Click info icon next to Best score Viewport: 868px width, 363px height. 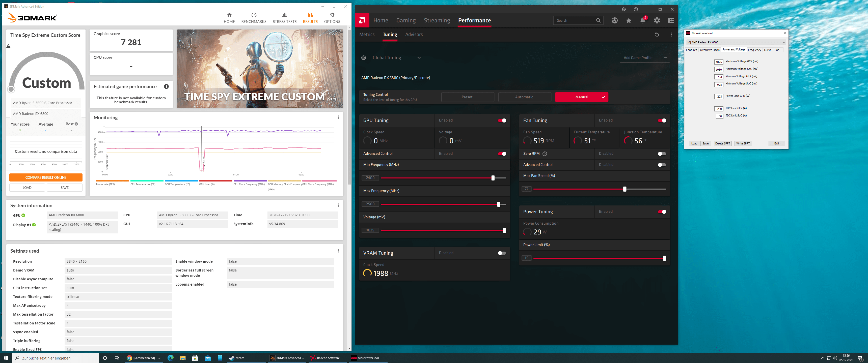76,124
